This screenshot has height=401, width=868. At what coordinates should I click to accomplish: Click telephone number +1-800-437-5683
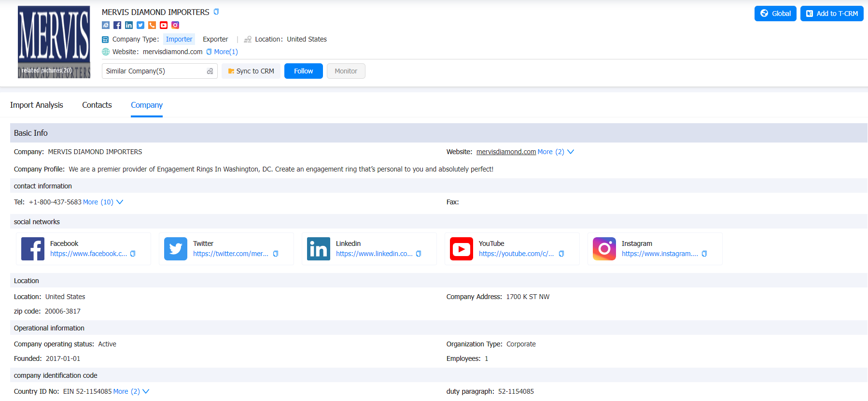point(55,202)
